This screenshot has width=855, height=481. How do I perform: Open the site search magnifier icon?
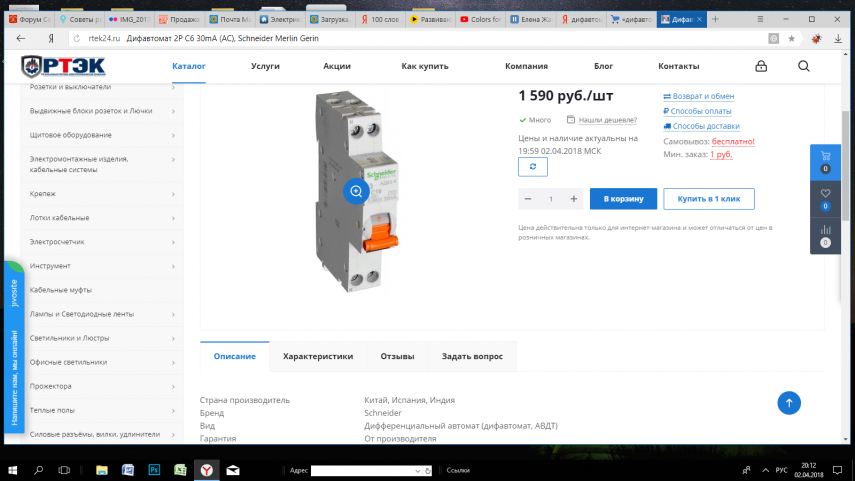click(x=804, y=66)
